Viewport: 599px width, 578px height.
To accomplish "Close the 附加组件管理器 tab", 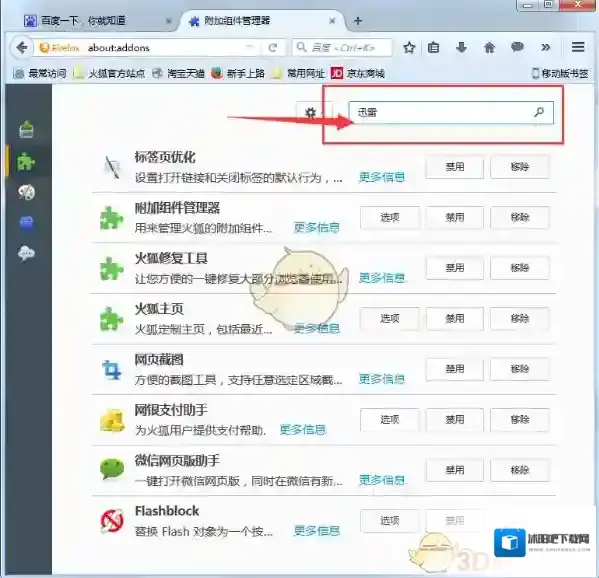I will 332,21.
